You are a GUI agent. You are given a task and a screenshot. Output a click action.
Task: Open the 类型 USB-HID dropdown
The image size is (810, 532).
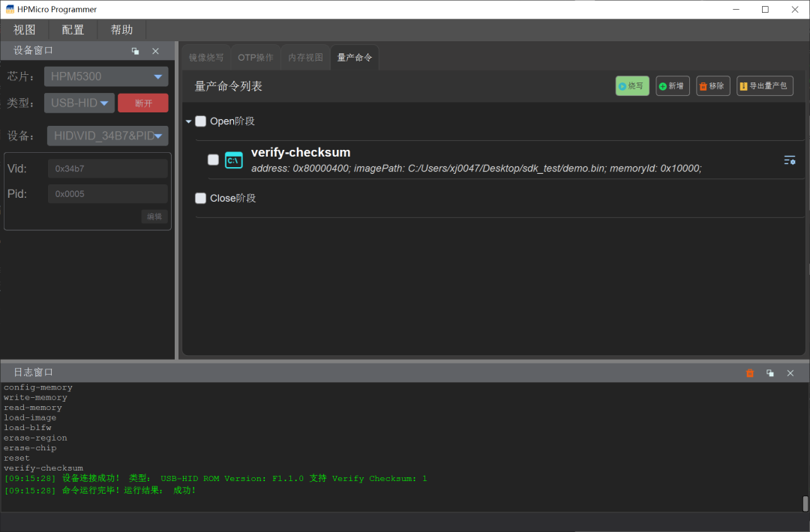79,103
